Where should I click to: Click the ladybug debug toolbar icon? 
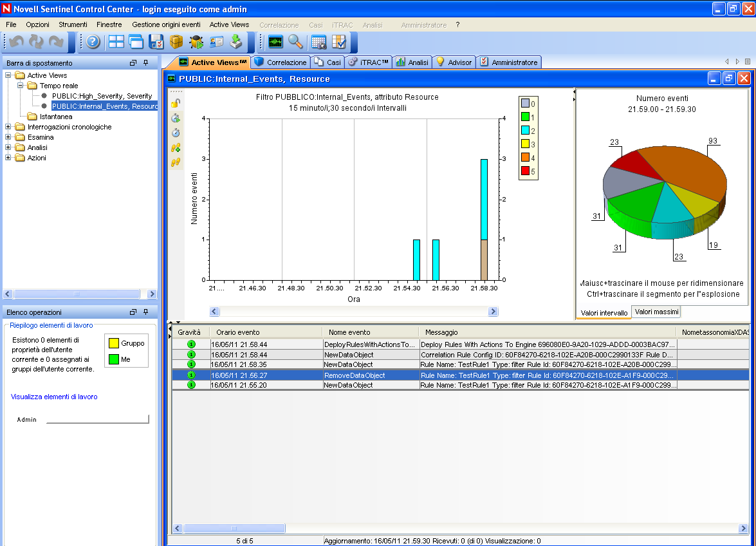click(x=196, y=42)
